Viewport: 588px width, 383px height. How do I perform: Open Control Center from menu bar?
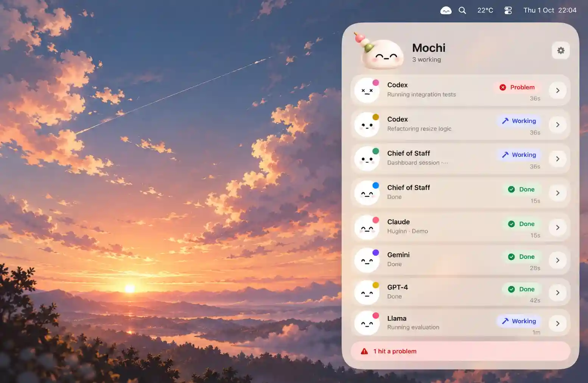pos(508,10)
